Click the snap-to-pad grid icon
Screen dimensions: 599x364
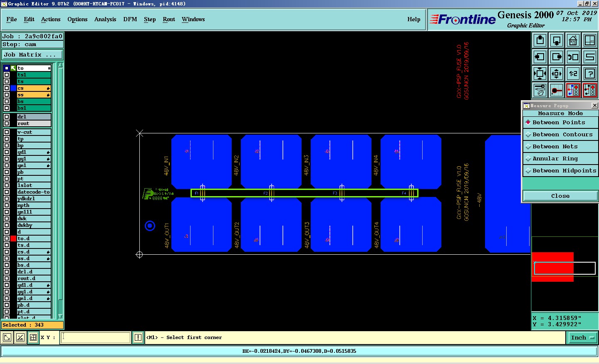[557, 90]
